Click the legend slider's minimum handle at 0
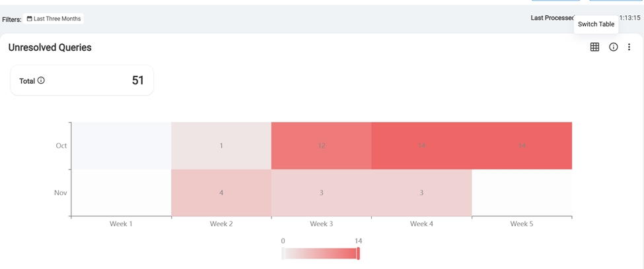The height and width of the screenshot is (269, 644). (283, 254)
